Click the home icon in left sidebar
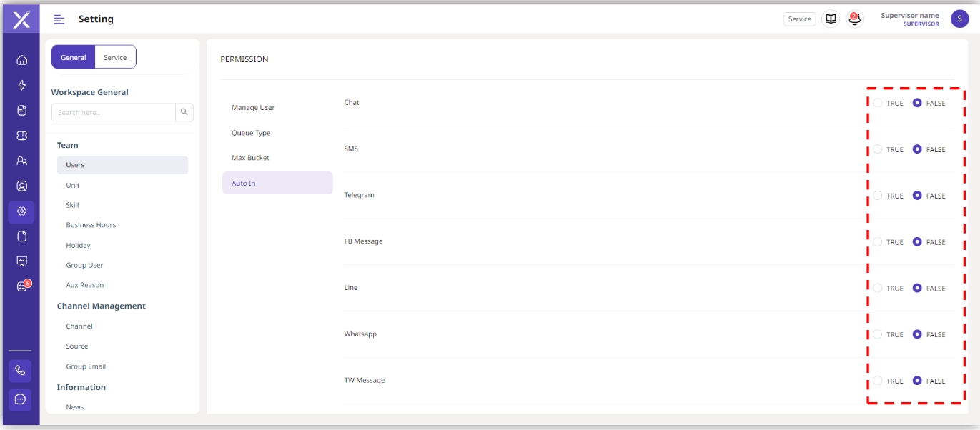The width and height of the screenshot is (980, 430). 21,60
